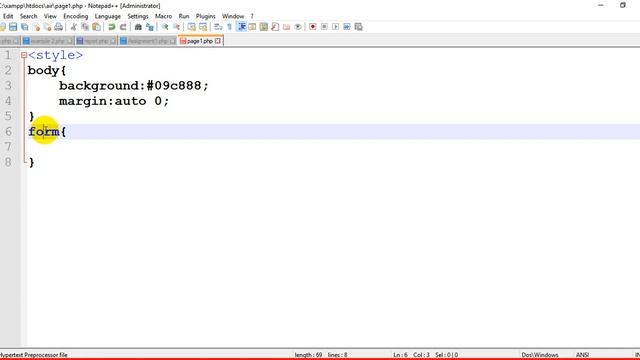Open the Edit menu
Viewport: 640px width, 360px height.
click(8, 16)
